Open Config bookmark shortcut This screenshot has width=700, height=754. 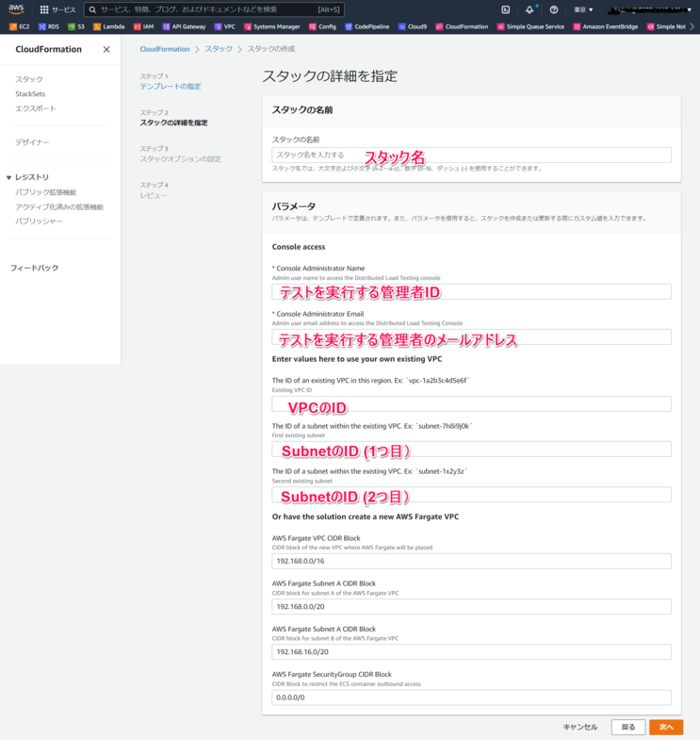click(x=322, y=27)
